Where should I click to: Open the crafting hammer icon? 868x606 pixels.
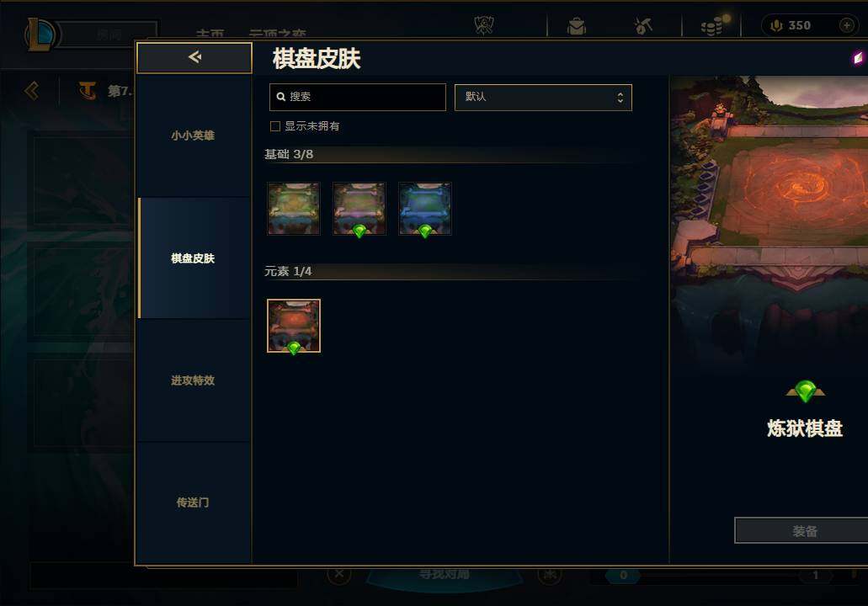coord(642,25)
